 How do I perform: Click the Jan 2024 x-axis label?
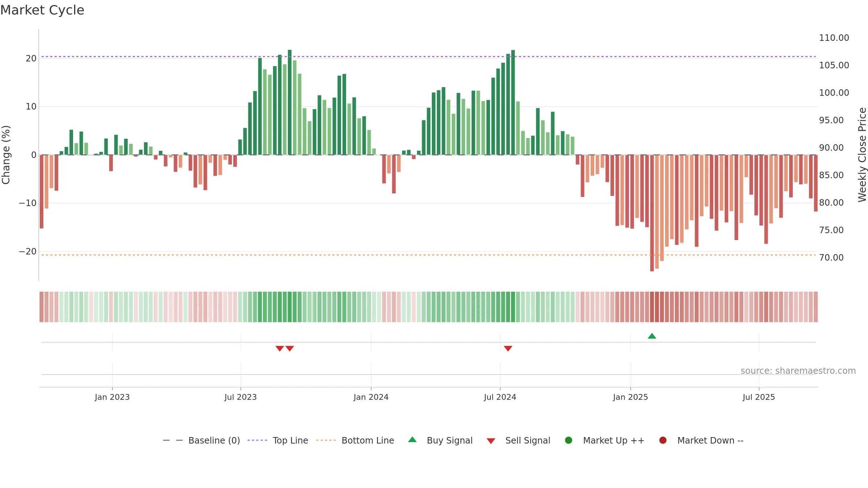371,397
